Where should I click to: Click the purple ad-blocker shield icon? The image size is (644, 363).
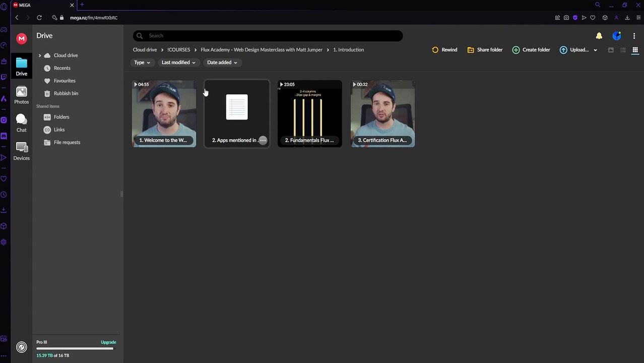coord(575,18)
